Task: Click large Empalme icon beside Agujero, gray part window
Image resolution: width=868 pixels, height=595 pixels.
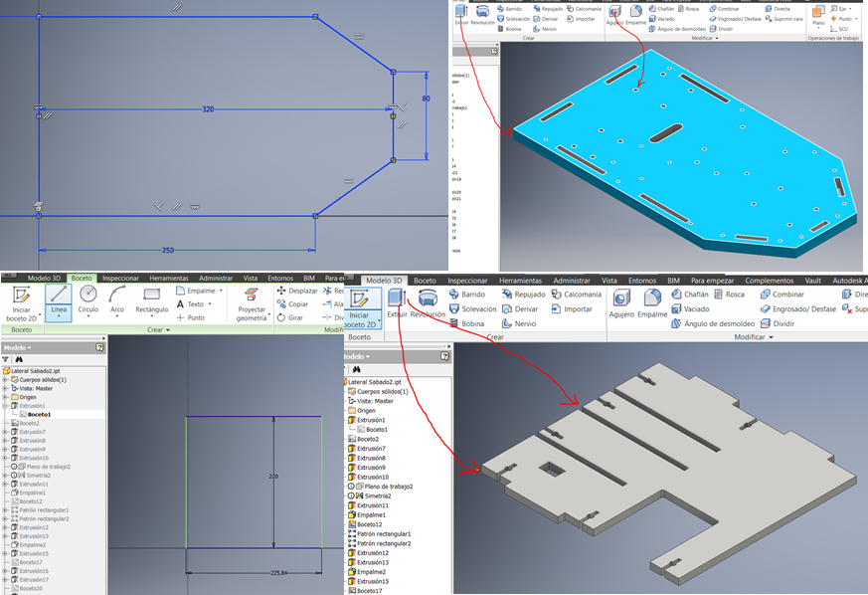Action: (x=652, y=304)
